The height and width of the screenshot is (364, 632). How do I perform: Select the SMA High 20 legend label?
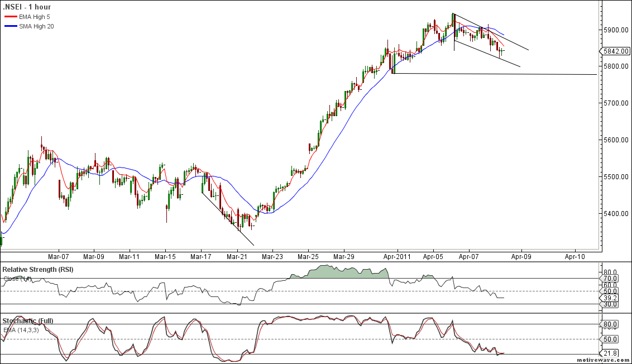click(38, 26)
